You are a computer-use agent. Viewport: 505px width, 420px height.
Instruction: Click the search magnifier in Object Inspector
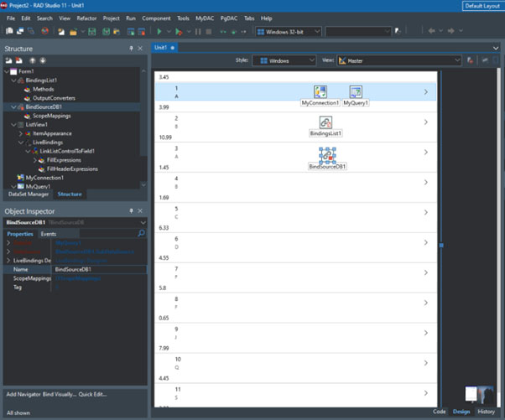pyautogui.click(x=142, y=233)
